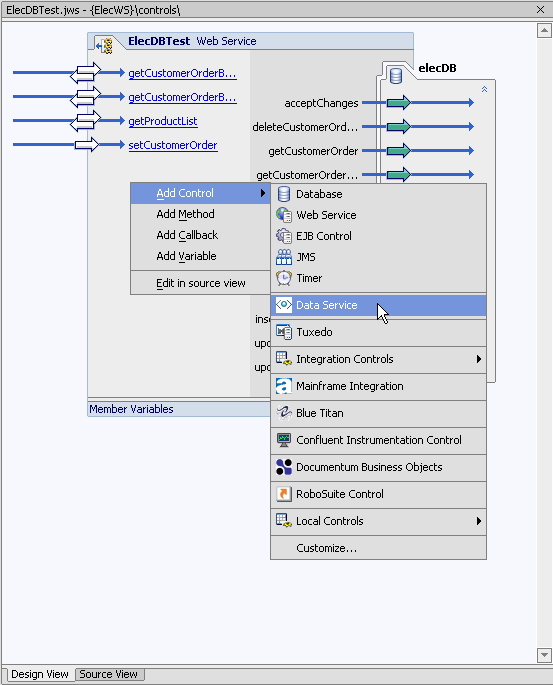This screenshot has height=685, width=553.
Task: Click the acceptChanges method label
Action: coord(321,103)
